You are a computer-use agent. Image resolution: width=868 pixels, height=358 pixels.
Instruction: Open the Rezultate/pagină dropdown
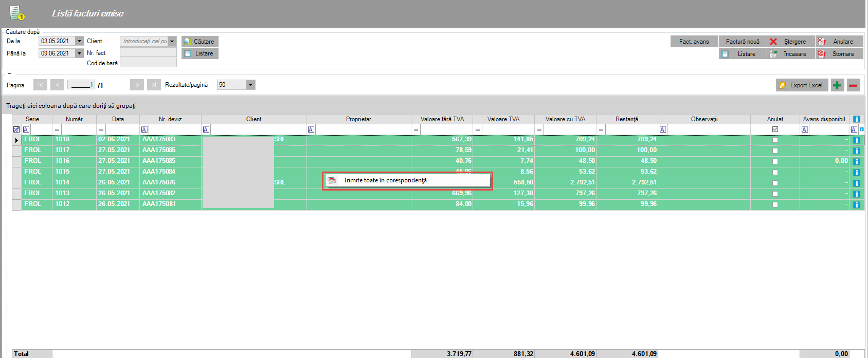250,85
